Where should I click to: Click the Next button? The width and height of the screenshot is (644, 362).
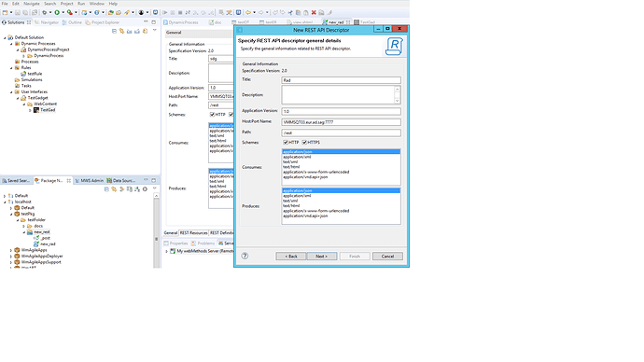(322, 257)
